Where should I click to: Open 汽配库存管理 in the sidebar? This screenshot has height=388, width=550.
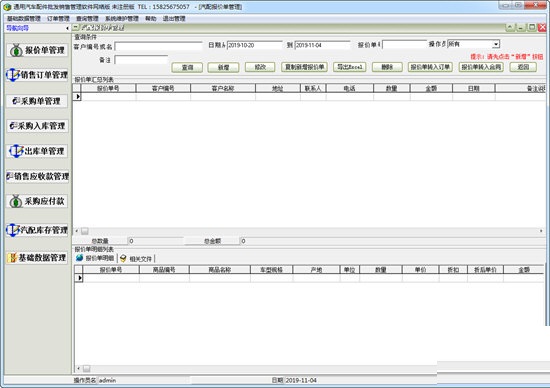(x=37, y=230)
